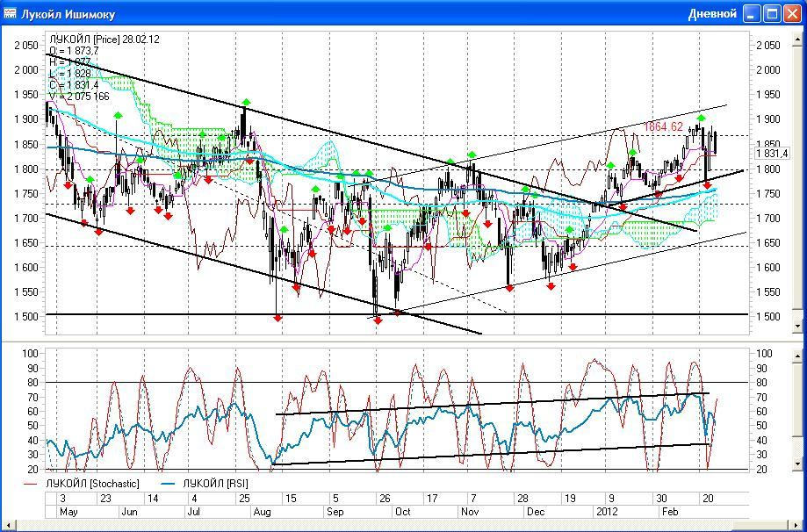Click the Feb month label on the time axis
This screenshot has width=807, height=532.
[670, 512]
